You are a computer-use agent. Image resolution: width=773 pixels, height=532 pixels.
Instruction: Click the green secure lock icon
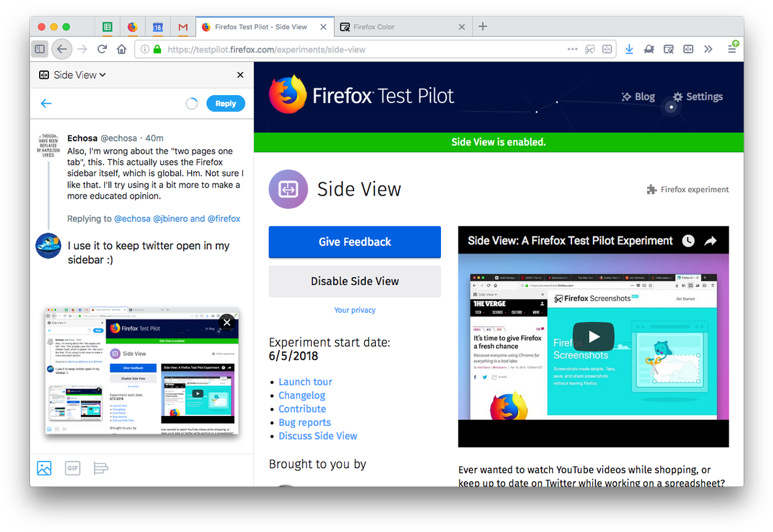(157, 50)
